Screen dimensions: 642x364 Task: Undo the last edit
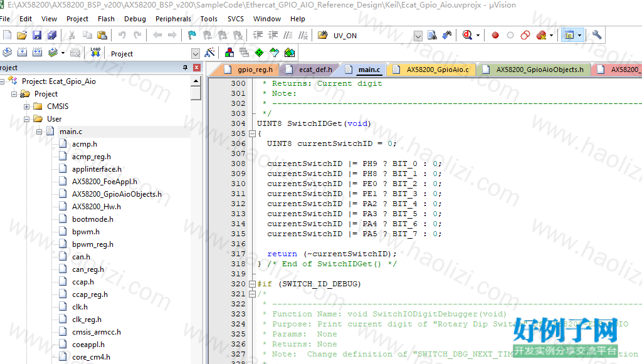122,35
